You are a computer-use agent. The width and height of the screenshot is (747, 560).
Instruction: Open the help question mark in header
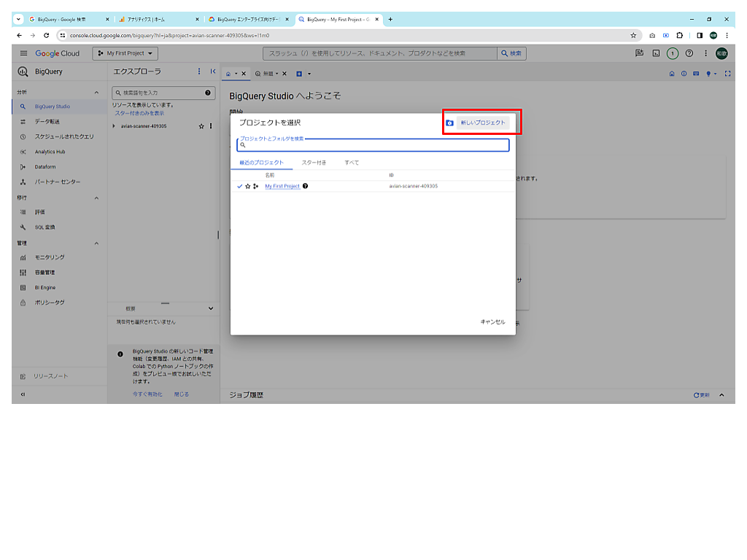[x=689, y=53]
